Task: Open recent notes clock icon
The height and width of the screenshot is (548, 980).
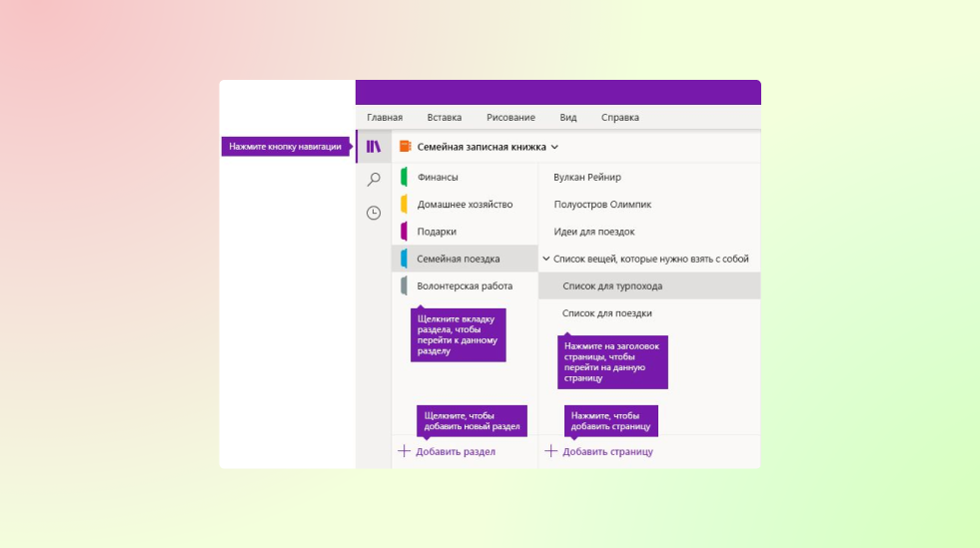Action: pyautogui.click(x=374, y=213)
